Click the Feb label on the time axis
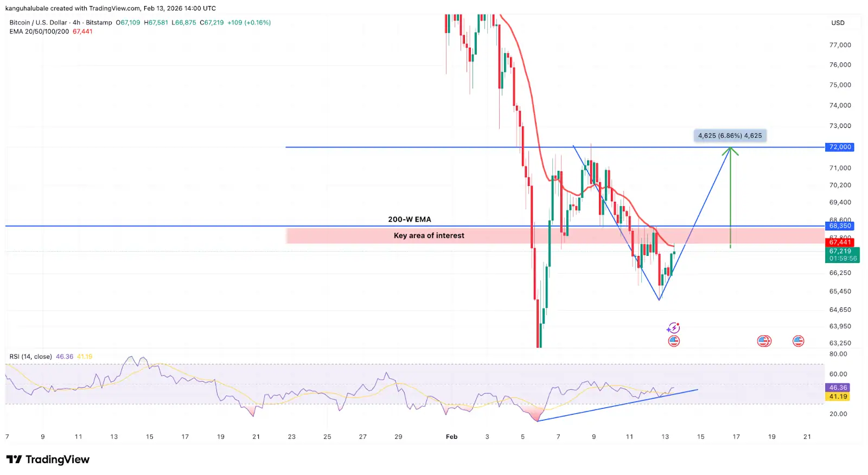This screenshot has width=868, height=475. (451, 437)
